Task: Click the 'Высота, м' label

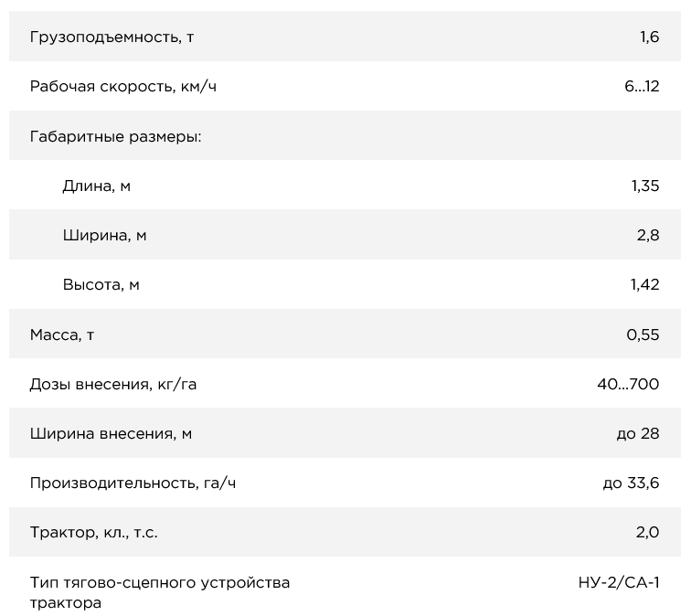Action: coord(101,284)
